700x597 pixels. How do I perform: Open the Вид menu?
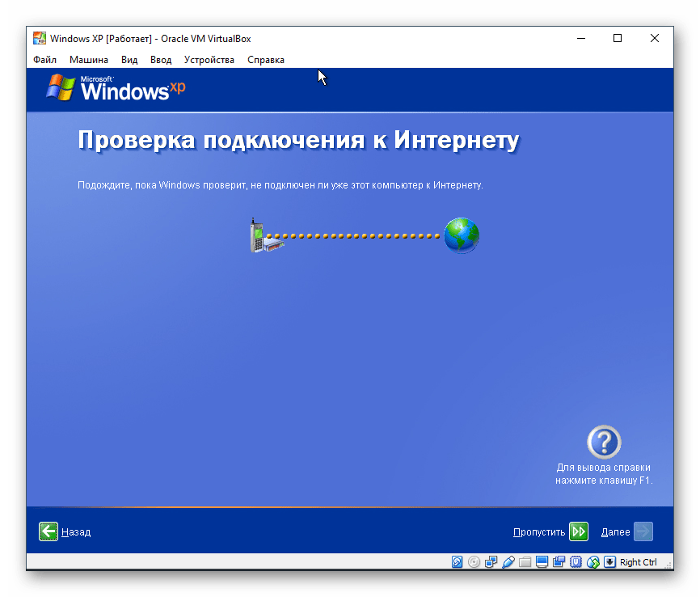(x=129, y=60)
